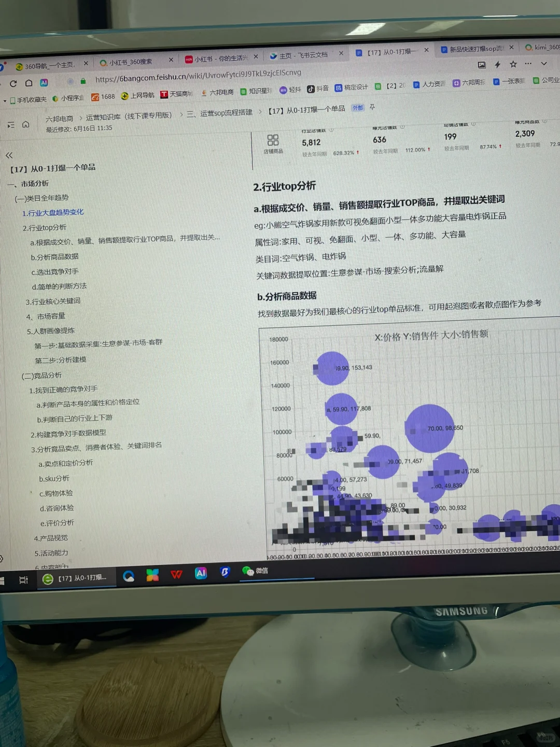The height and width of the screenshot is (747, 560).
Task: Click the browser home icon
Action: (x=29, y=83)
